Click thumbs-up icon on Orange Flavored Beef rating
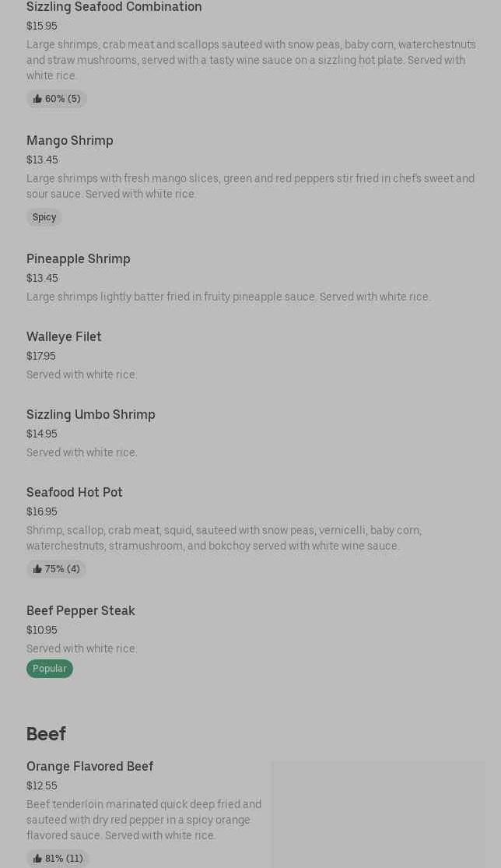The height and width of the screenshot is (868, 501). (37, 859)
